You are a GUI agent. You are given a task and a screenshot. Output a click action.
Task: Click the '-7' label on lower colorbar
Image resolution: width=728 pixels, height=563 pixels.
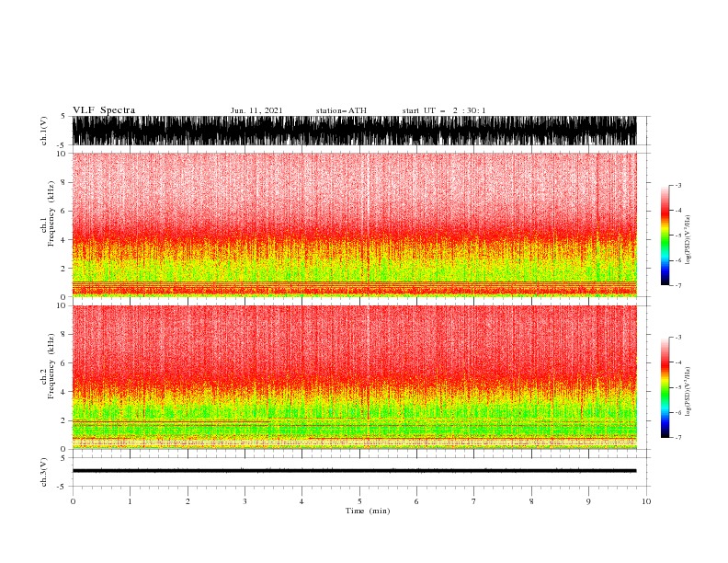pos(677,437)
